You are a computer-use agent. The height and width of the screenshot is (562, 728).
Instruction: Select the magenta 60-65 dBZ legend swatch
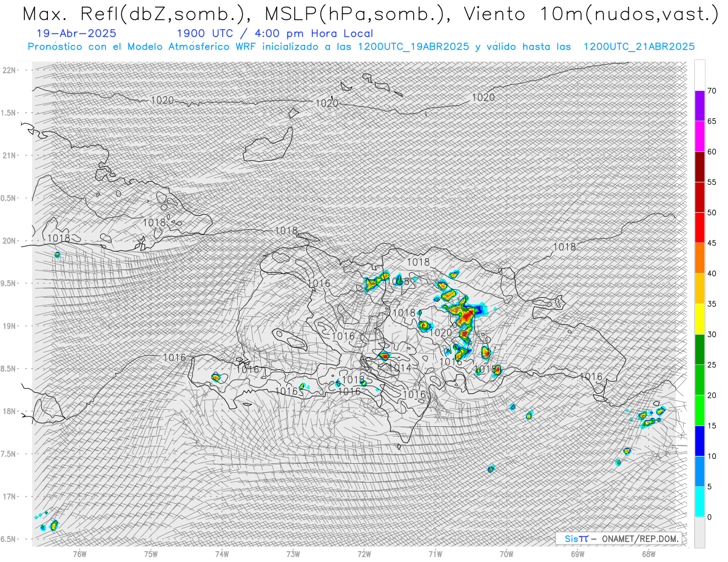[699, 136]
